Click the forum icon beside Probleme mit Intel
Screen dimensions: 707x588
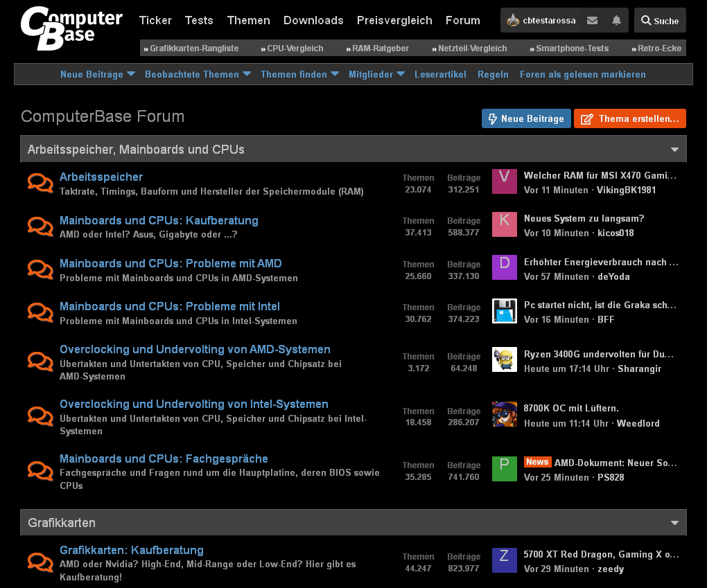(x=40, y=312)
